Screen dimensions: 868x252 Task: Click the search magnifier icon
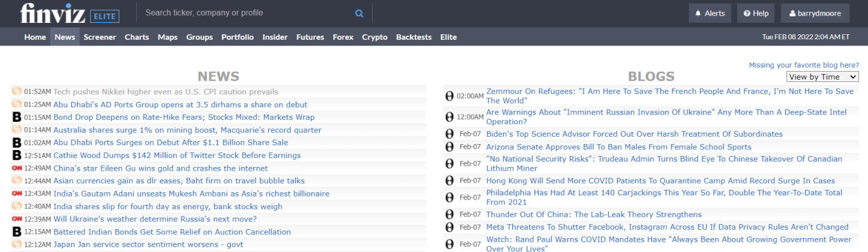pyautogui.click(x=359, y=13)
